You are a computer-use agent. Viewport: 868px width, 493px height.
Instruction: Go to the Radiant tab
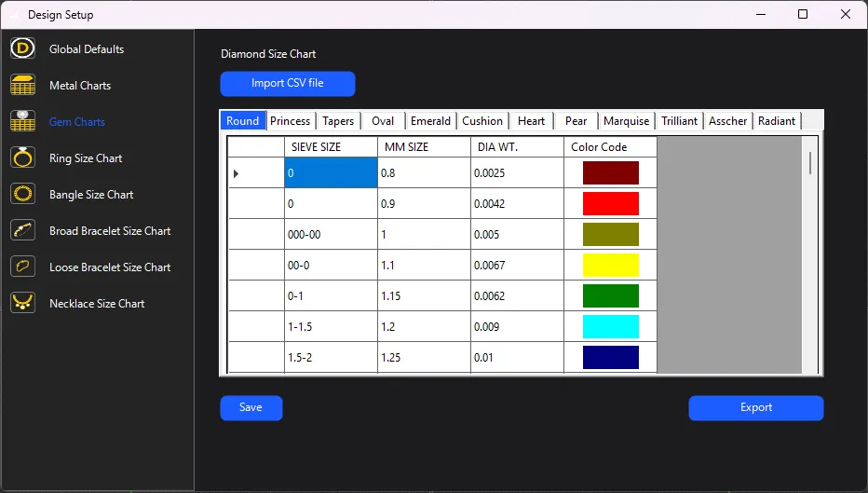pyautogui.click(x=777, y=121)
